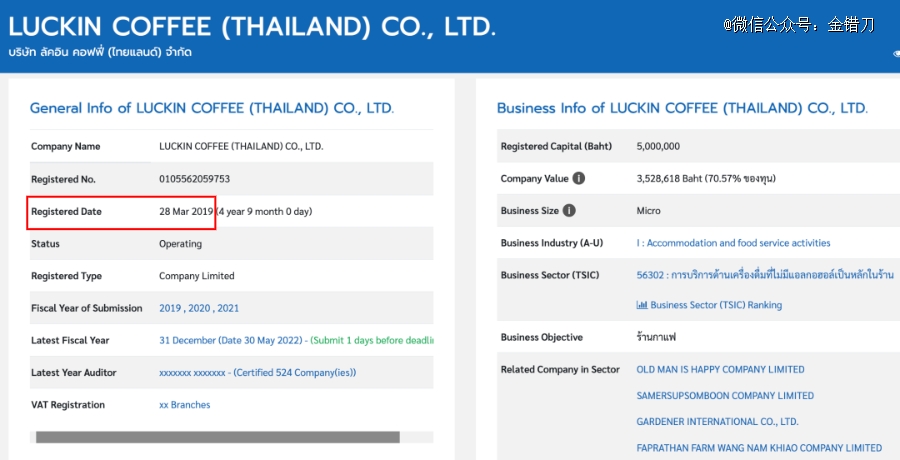900x460 pixels.
Task: Open Latest Fiscal Year 31 December link
Action: (x=230, y=341)
